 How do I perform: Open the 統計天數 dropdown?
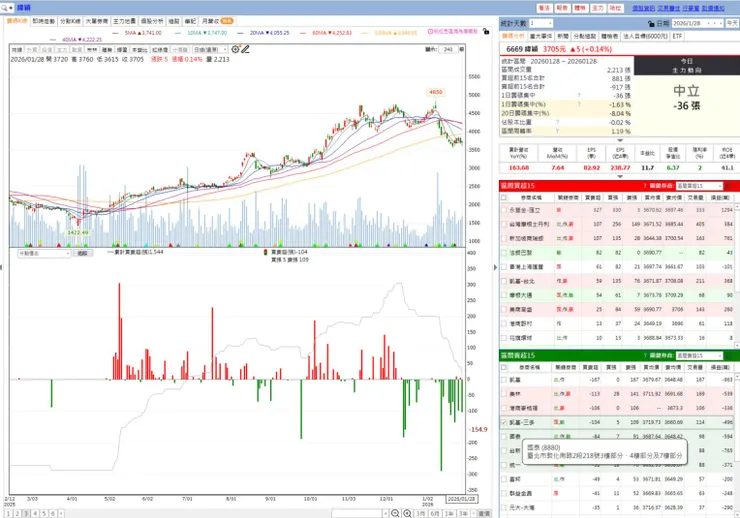(540, 23)
